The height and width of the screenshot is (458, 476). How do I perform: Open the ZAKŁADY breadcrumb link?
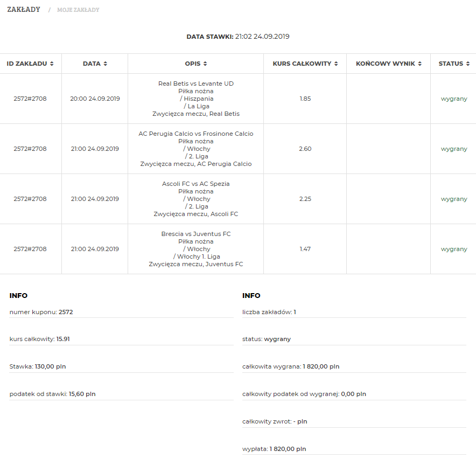tap(24, 10)
